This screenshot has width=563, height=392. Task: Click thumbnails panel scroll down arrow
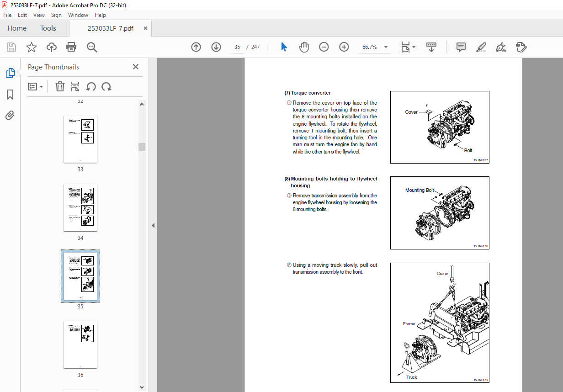click(x=142, y=388)
